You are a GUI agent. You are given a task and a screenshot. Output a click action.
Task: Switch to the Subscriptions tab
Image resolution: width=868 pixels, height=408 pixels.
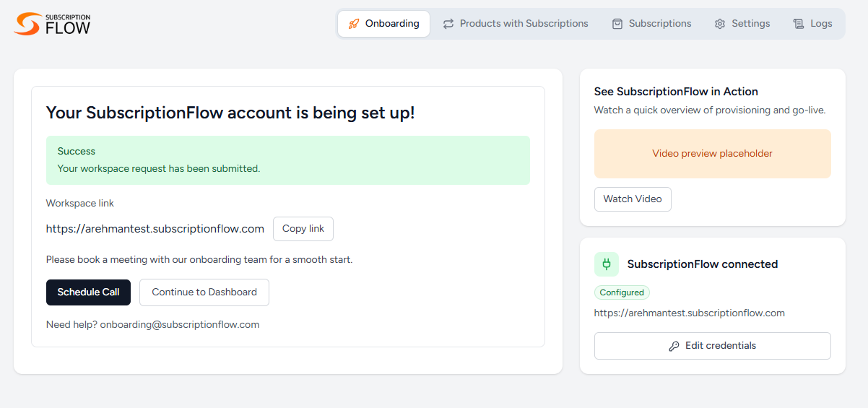click(651, 24)
